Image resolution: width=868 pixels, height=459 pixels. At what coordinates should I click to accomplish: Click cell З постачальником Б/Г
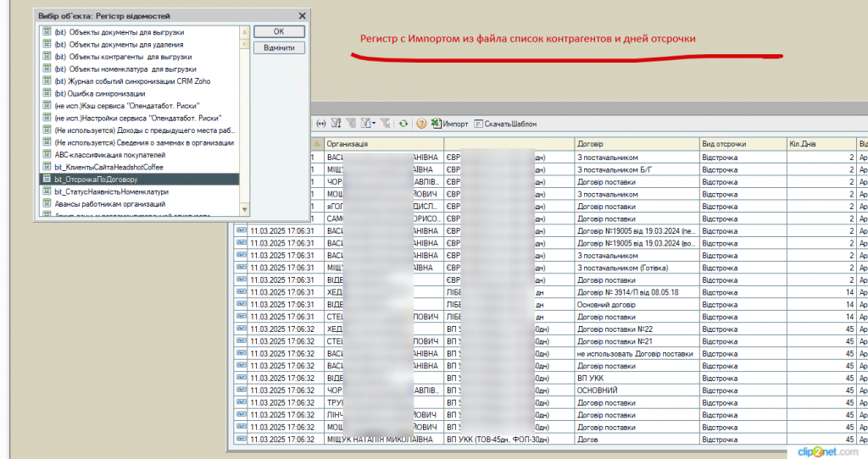pos(637,169)
